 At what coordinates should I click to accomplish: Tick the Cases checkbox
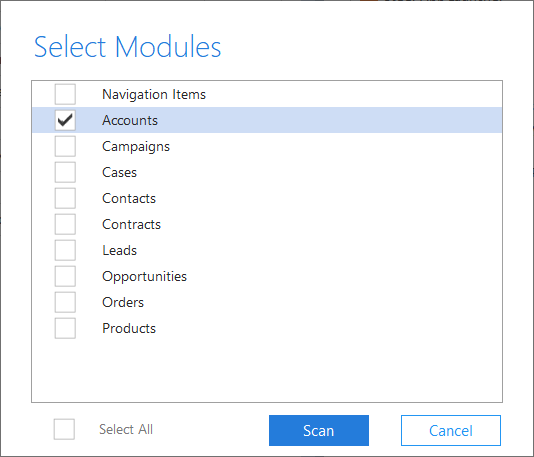[65, 172]
